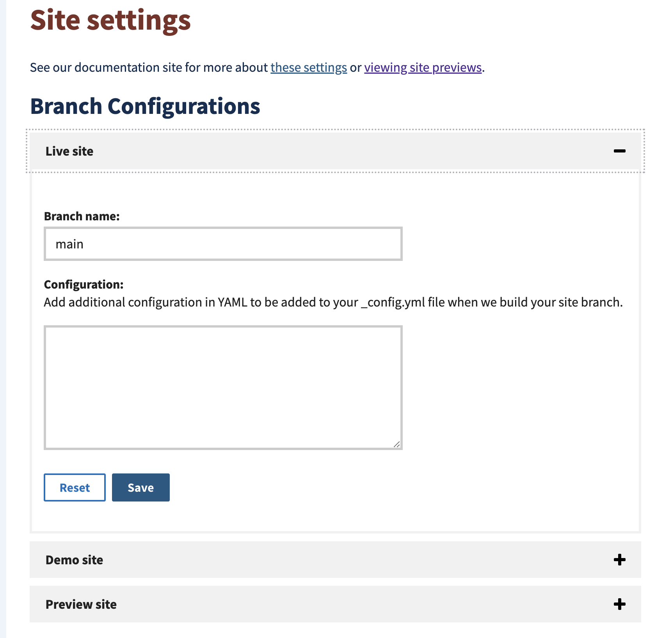This screenshot has height=638, width=672.
Task: Click the "Site settings" page title
Action: coord(110,21)
